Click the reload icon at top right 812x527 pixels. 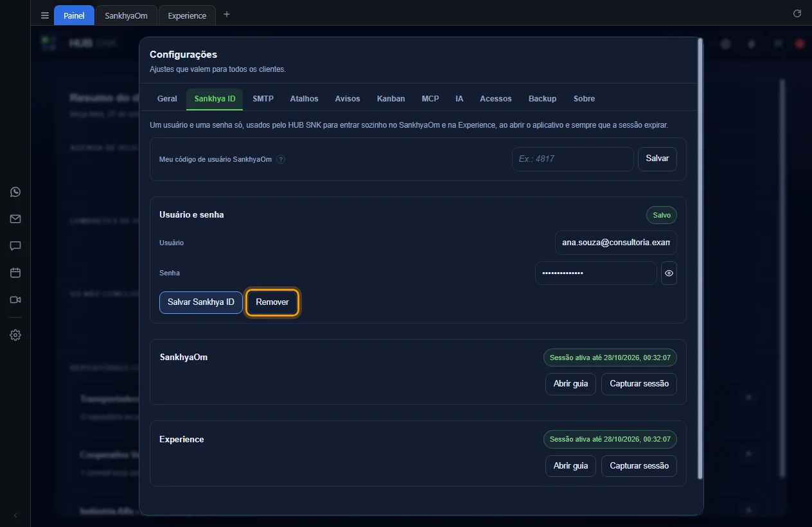point(797,13)
